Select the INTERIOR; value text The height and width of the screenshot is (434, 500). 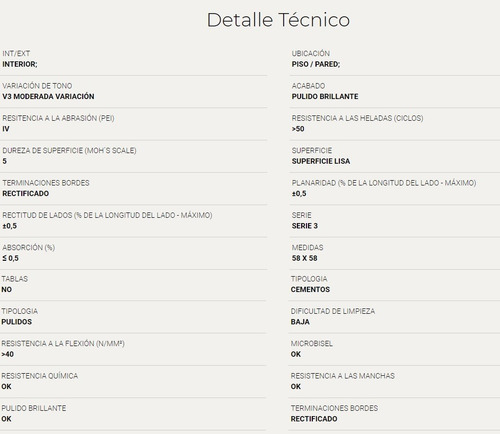coord(20,64)
